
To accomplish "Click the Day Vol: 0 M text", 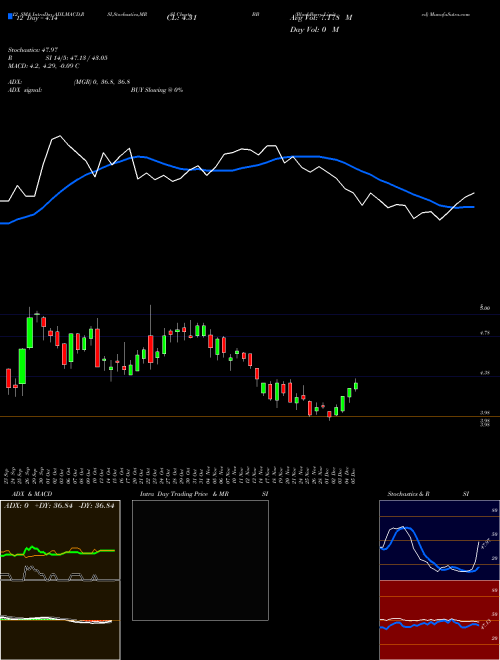I will pos(314,30).
